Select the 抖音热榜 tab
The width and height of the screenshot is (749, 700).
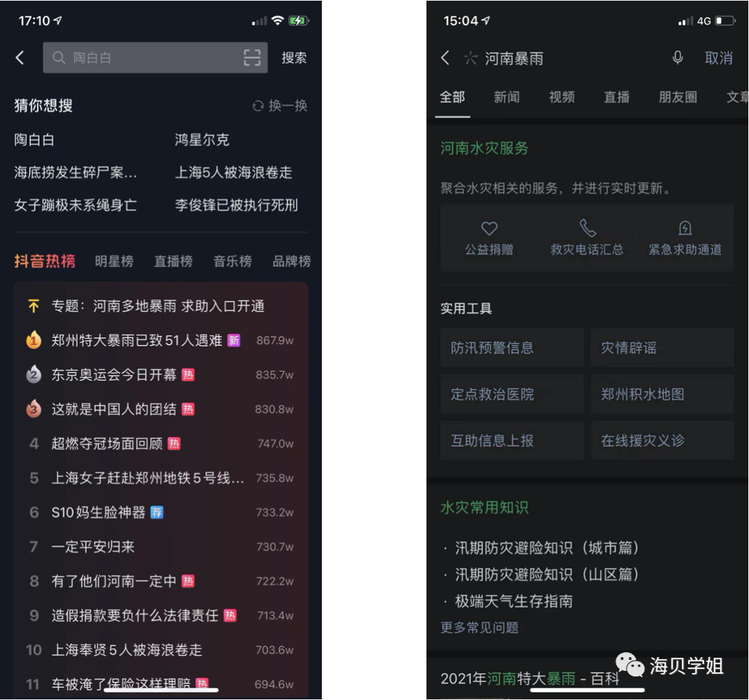tap(45, 261)
